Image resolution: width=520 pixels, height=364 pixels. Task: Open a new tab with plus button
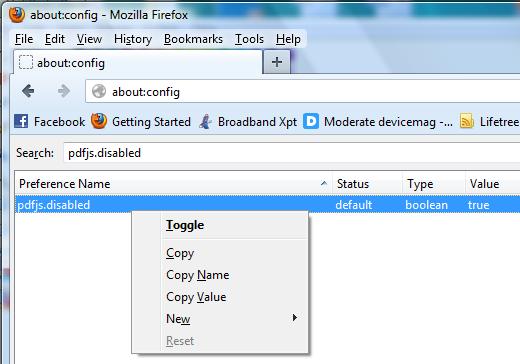(277, 62)
